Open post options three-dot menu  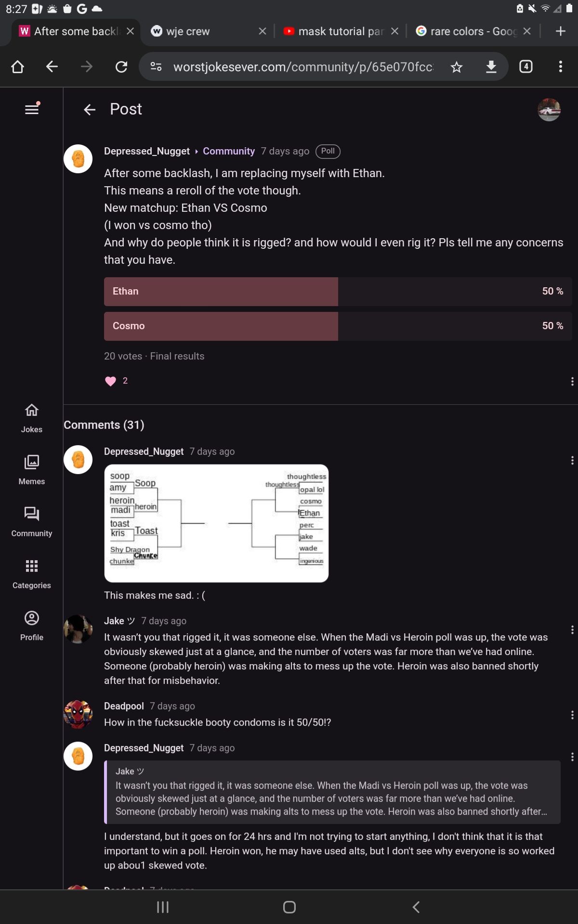(572, 382)
